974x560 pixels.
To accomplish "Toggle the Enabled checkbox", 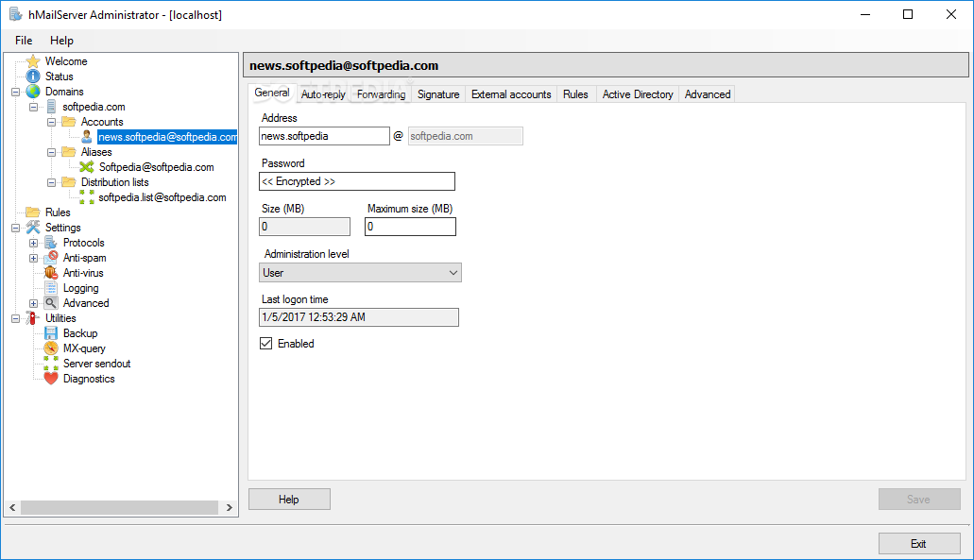I will click(x=265, y=344).
